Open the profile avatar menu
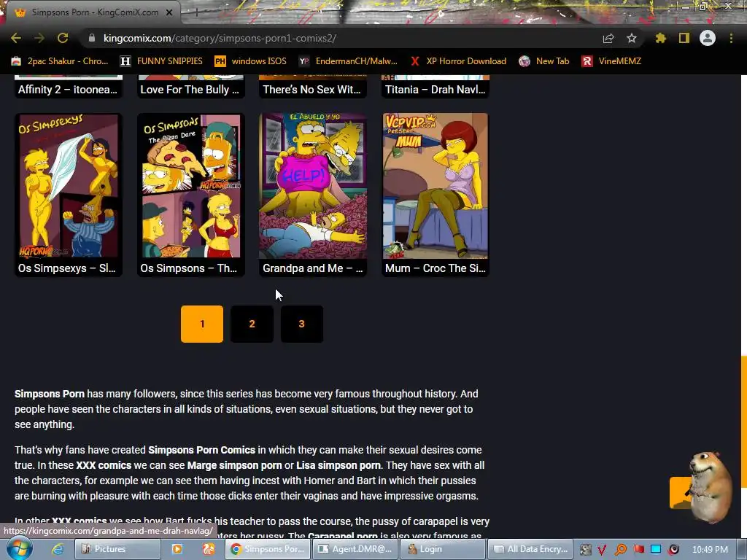Screen dimensions: 747x560 click(x=708, y=38)
